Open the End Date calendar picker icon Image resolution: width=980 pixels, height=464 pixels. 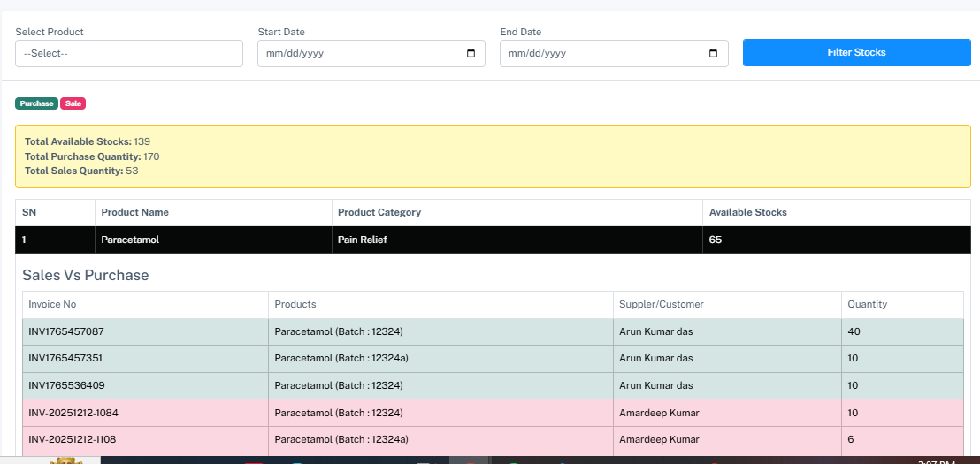pyautogui.click(x=713, y=54)
